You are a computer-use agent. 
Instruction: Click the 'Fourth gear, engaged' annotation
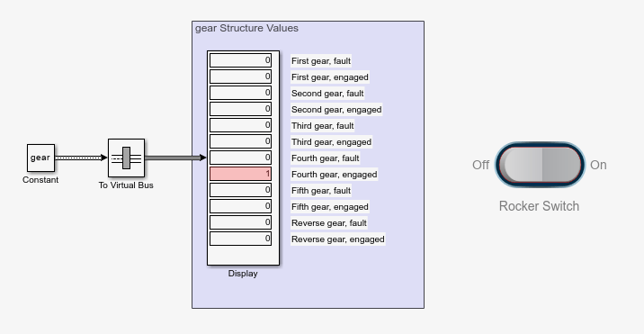point(334,175)
